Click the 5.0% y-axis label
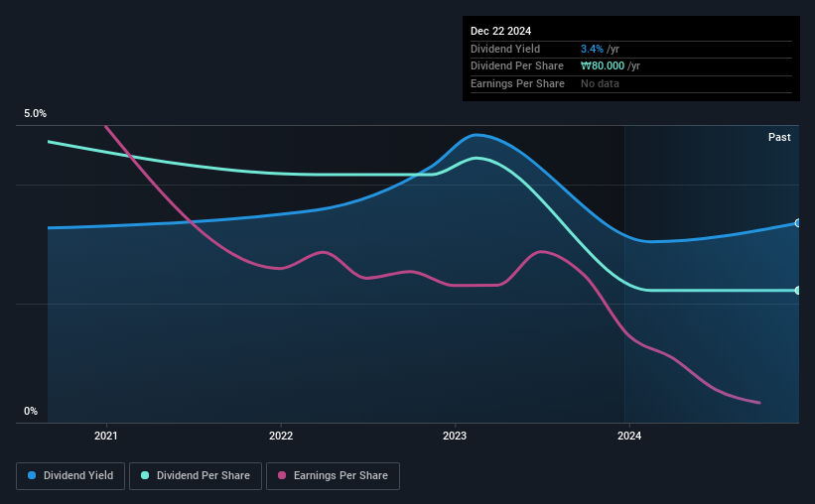The image size is (815, 504). click(x=35, y=114)
